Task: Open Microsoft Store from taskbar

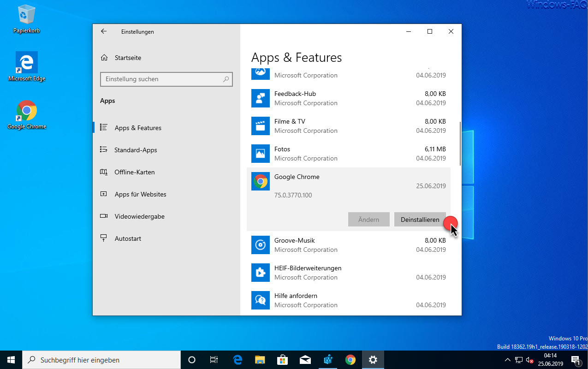Action: click(x=283, y=360)
